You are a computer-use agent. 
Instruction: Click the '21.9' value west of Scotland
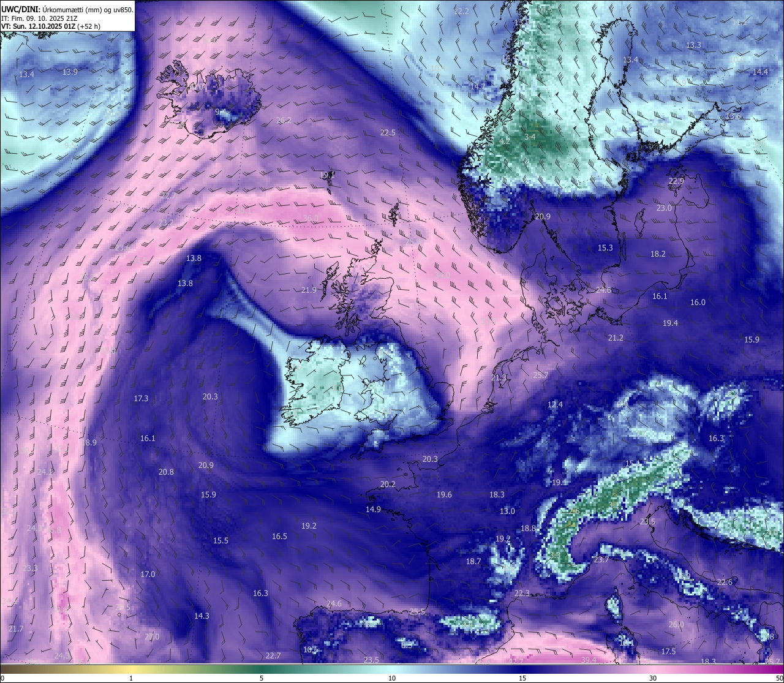click(x=309, y=290)
